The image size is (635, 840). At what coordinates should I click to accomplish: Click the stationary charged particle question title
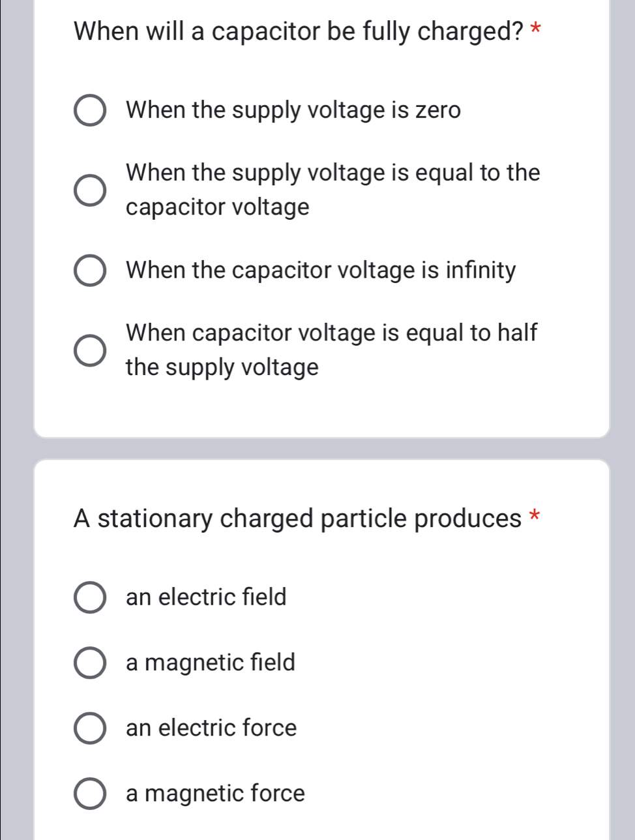pos(297,518)
